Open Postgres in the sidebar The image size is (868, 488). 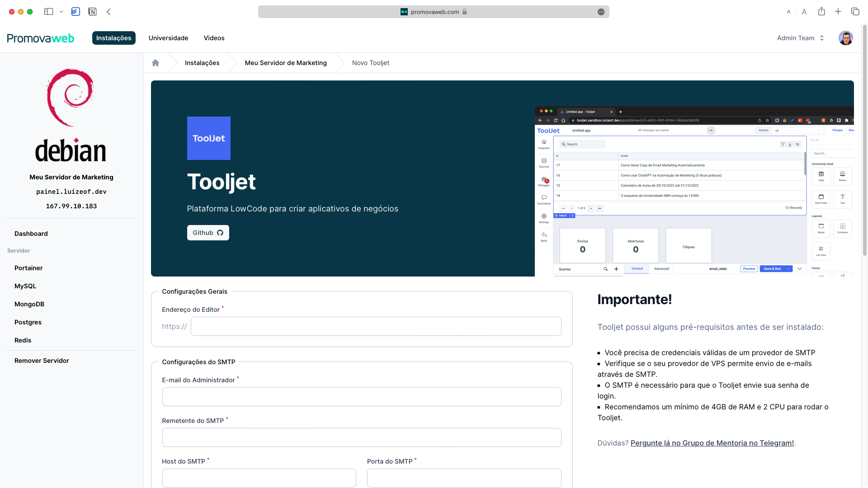[x=28, y=322]
